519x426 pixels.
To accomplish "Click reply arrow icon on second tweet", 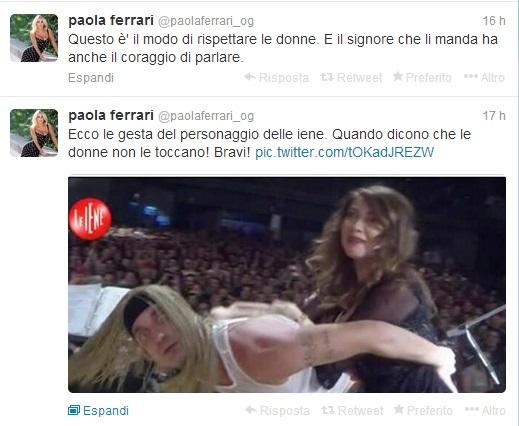I will [251, 410].
